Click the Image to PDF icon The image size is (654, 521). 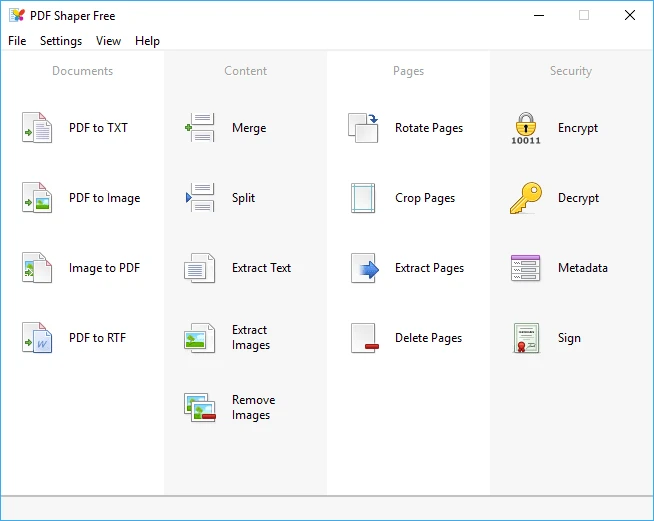(x=37, y=268)
